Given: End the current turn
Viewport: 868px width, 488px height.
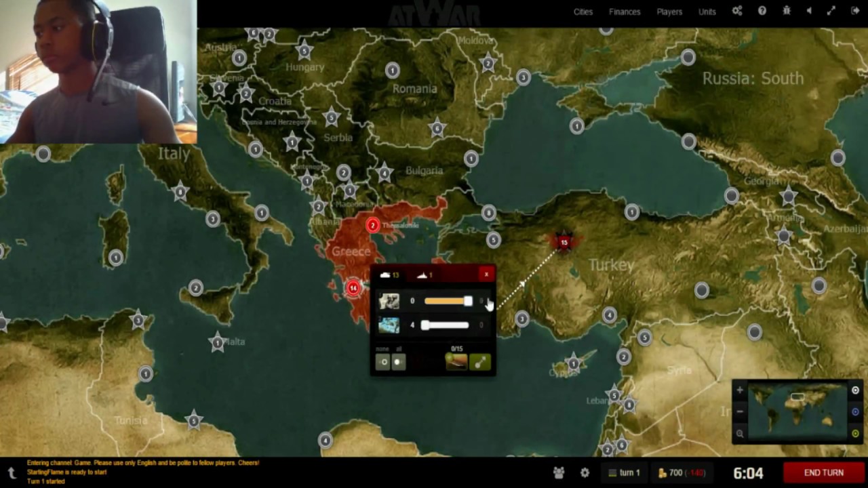Looking at the screenshot, I should pyautogui.click(x=824, y=472).
